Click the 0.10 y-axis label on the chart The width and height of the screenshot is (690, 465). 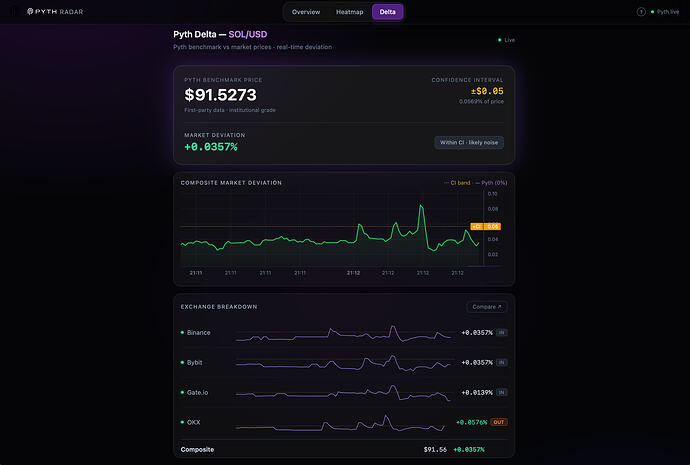point(492,194)
